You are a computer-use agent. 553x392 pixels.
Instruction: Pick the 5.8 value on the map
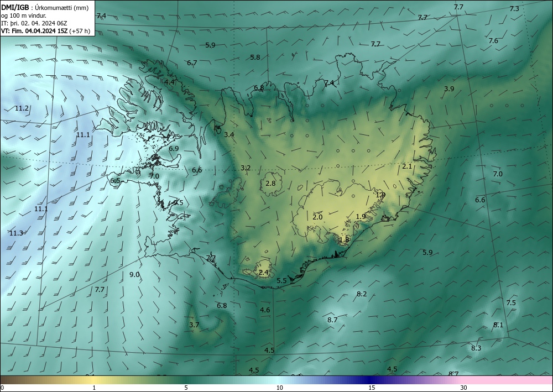(x=255, y=57)
